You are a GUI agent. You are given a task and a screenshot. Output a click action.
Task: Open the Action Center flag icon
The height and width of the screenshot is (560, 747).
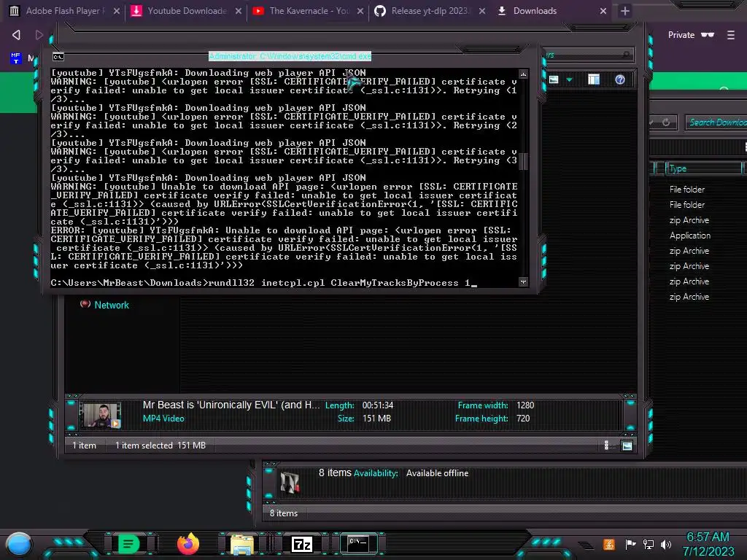[631, 544]
